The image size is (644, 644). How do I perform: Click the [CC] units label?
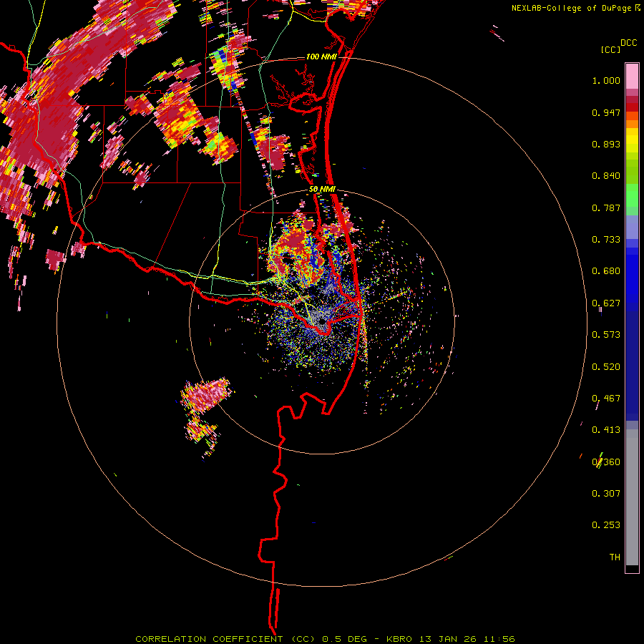pyautogui.click(x=610, y=49)
